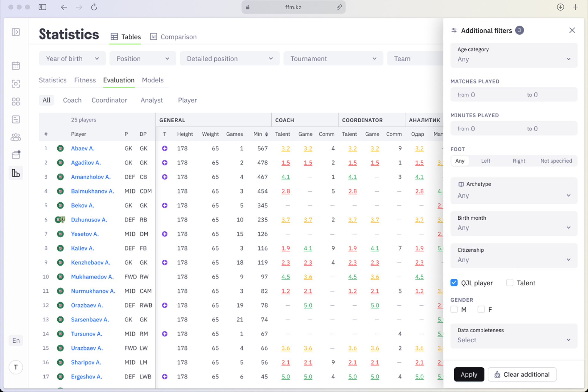Open the user avatar T button
This screenshot has height=392, width=588.
click(16, 367)
